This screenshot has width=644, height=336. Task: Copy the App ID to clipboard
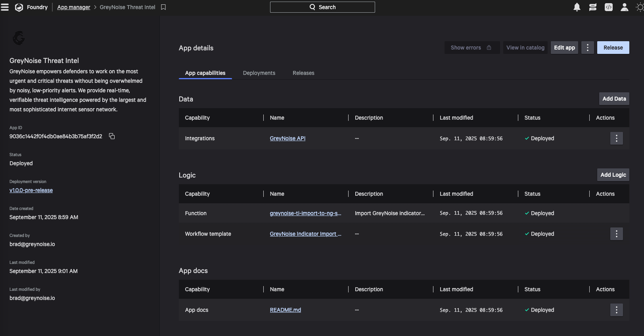(x=112, y=136)
